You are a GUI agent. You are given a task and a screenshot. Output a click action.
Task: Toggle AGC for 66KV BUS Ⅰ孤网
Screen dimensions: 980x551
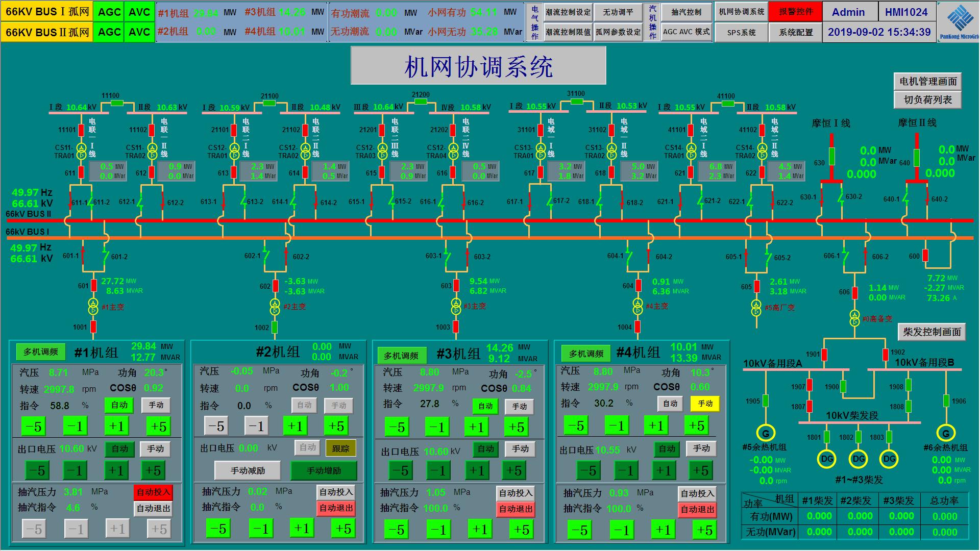[x=109, y=12]
